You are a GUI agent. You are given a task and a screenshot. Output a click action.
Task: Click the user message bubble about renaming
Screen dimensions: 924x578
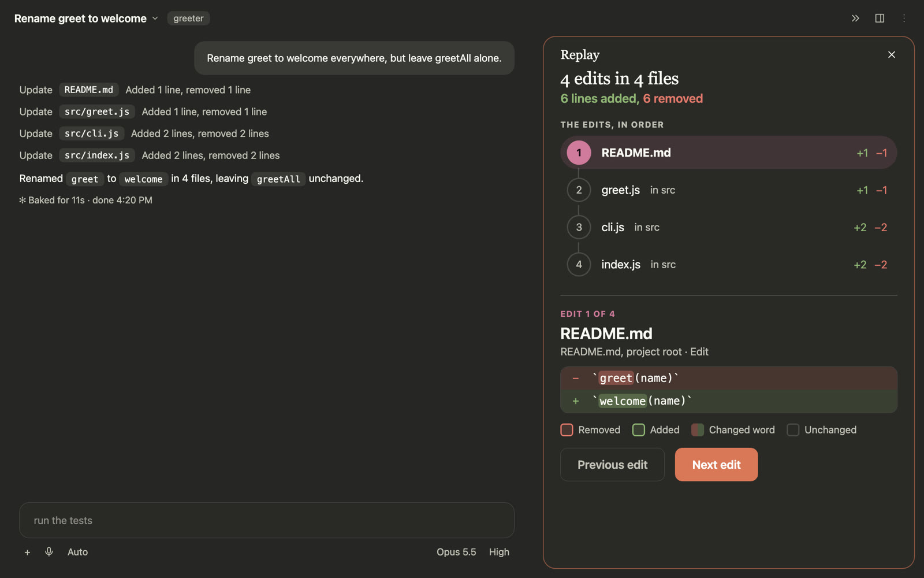pyautogui.click(x=354, y=58)
